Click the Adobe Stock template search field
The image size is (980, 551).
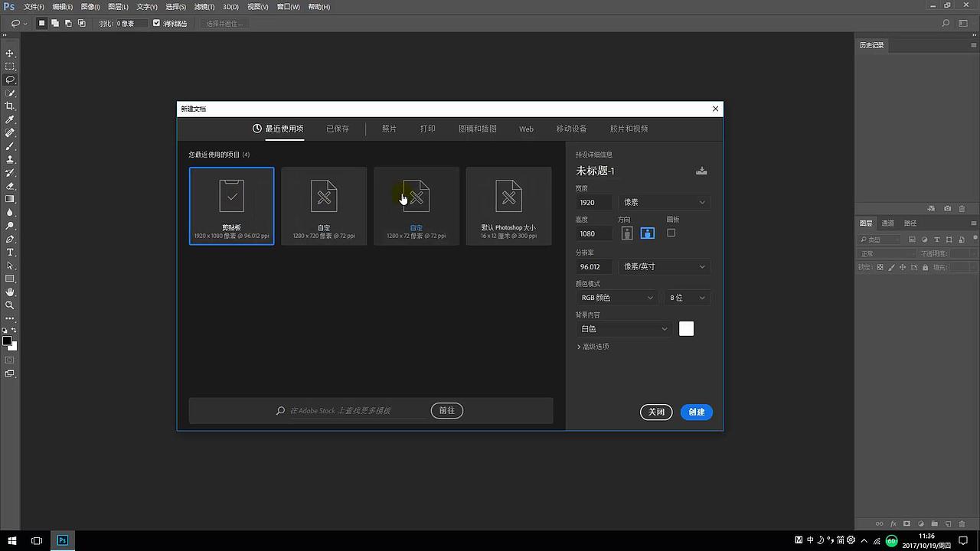[356, 411]
